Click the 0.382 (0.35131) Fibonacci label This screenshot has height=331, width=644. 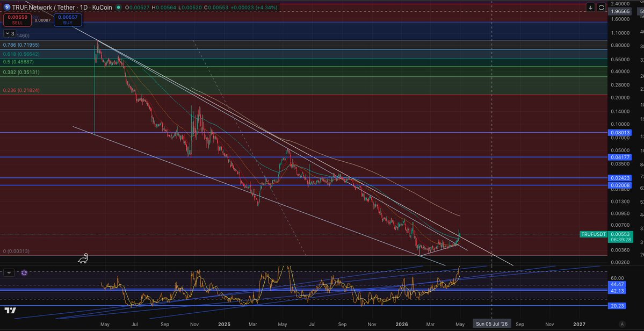[x=21, y=72]
